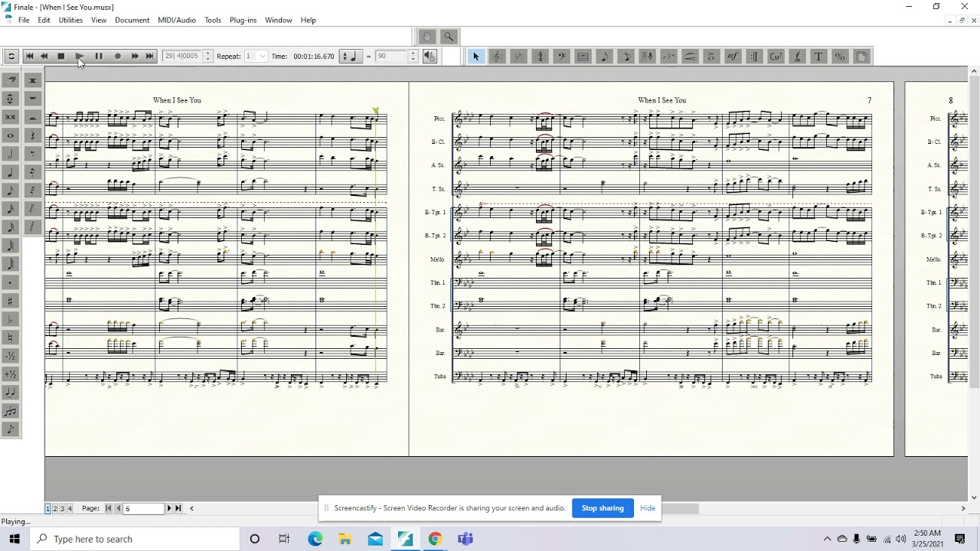Go to the next page arrow
The height and width of the screenshot is (551, 980).
pyautogui.click(x=169, y=508)
